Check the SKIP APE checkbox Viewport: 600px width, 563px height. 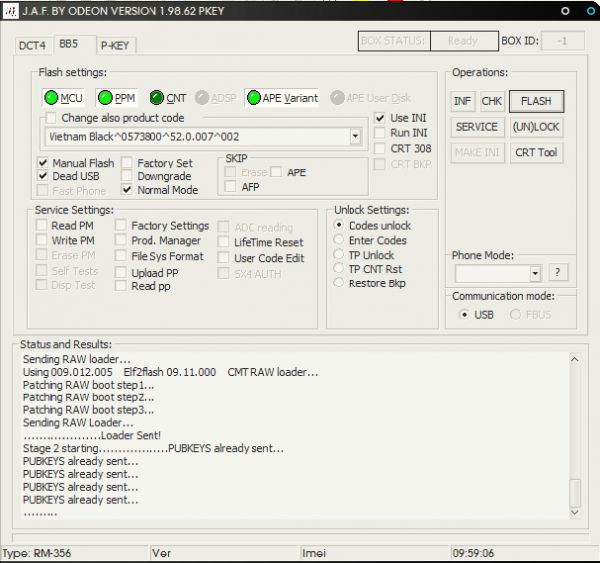tap(276, 172)
